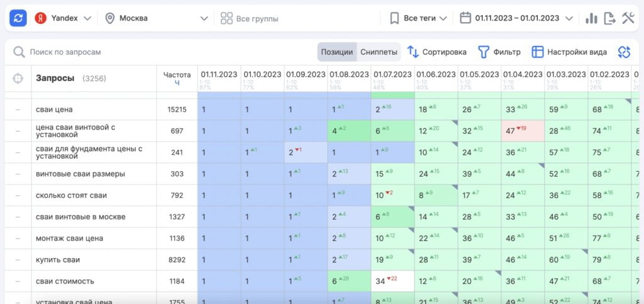Click the Все группы button
Viewport: 644px width, 304px height.
(250, 18)
